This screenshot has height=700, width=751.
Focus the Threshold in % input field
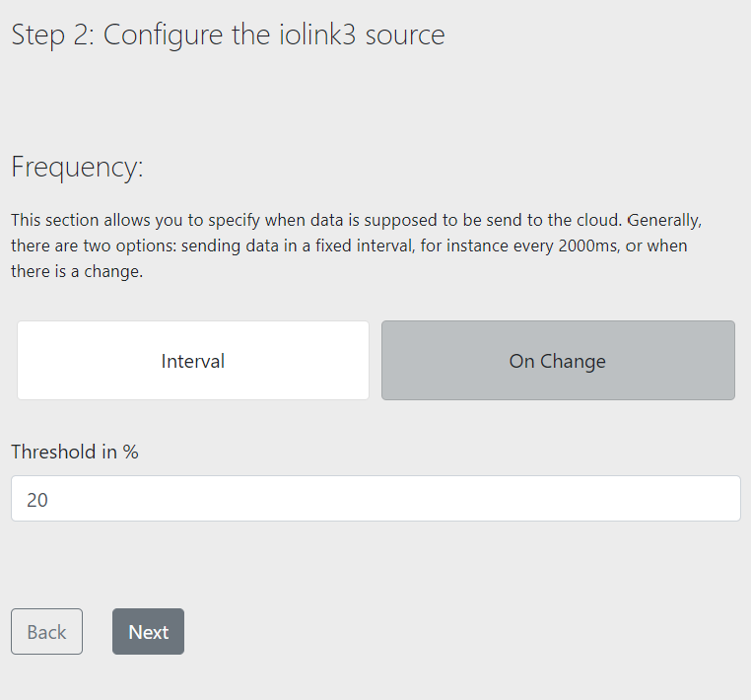pos(375,499)
